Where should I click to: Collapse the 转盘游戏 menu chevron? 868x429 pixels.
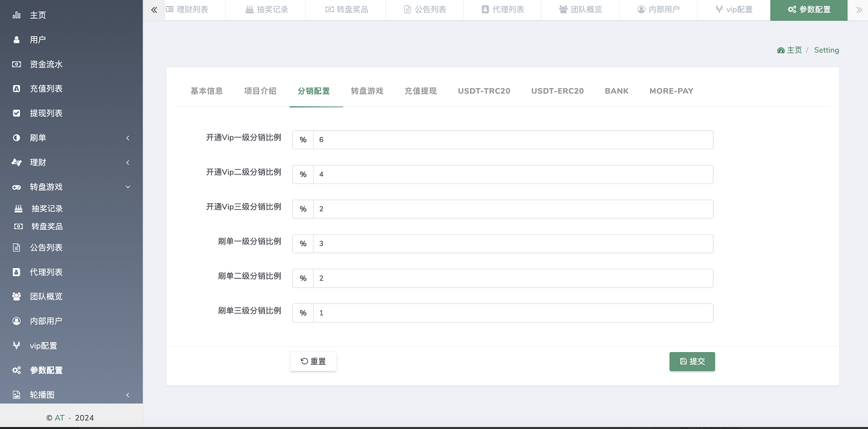(x=128, y=187)
